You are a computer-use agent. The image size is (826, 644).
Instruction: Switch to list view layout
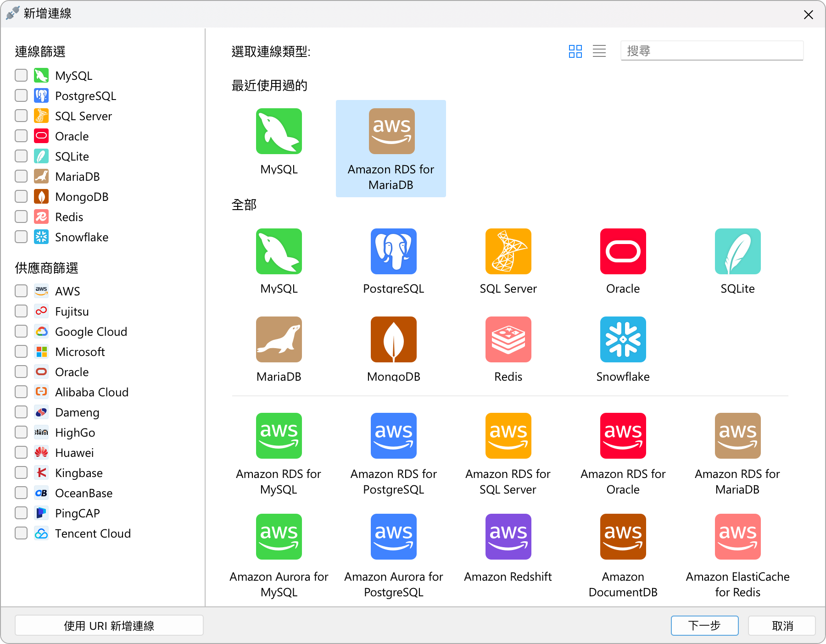[x=599, y=51]
